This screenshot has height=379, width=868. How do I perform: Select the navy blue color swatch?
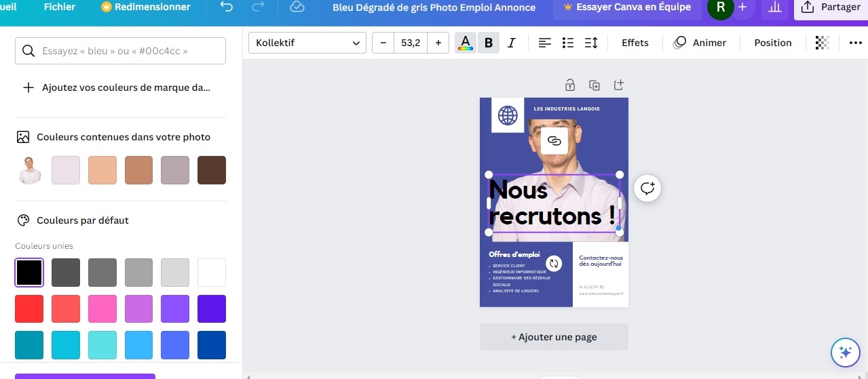click(212, 345)
